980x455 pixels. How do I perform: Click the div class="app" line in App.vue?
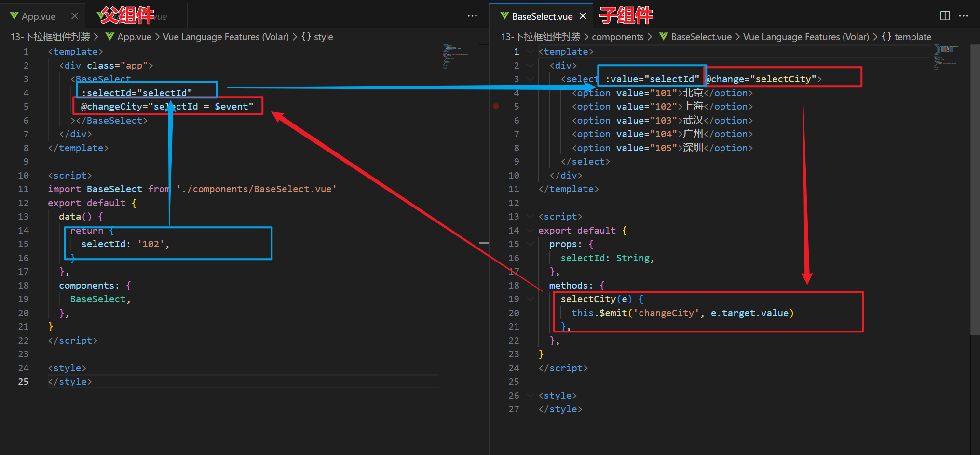106,65
